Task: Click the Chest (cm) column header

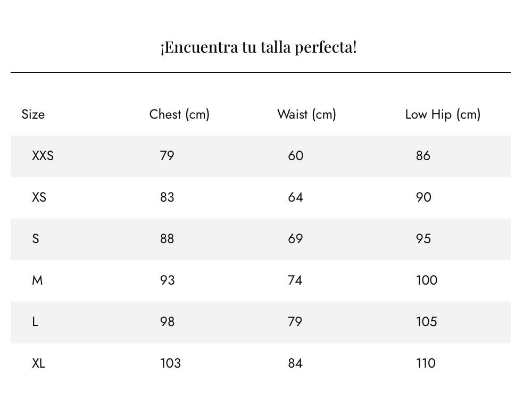Action: click(179, 114)
